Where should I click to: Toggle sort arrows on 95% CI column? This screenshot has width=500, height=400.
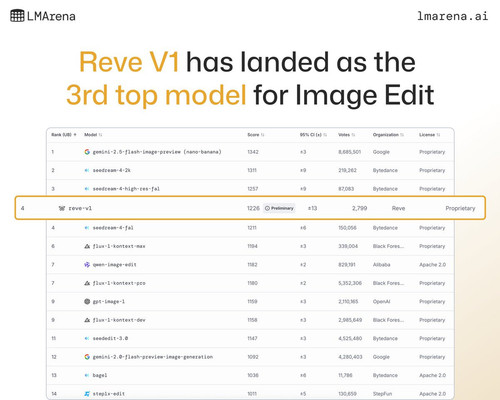click(x=325, y=135)
